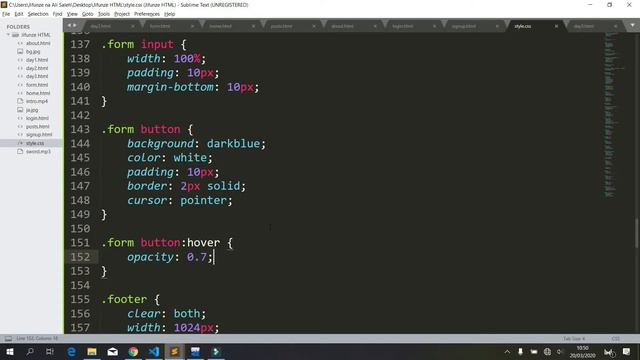Close the signup.html tab
This screenshot has height=360, width=640.
click(x=497, y=26)
